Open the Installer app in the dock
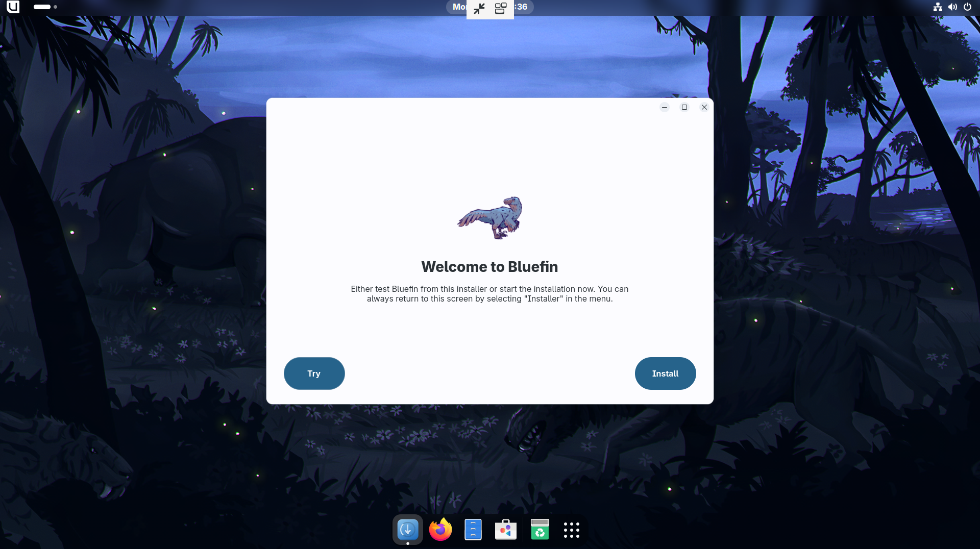This screenshot has height=549, width=980. tap(407, 530)
